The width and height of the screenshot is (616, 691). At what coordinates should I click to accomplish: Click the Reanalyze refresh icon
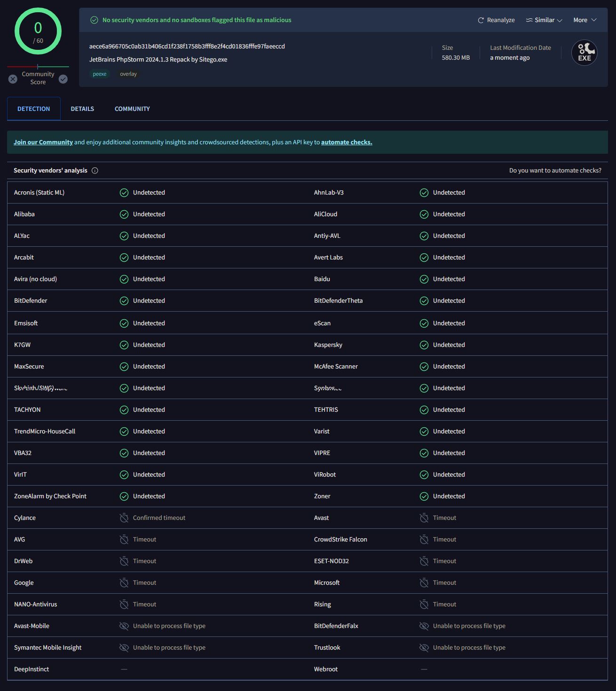point(481,20)
